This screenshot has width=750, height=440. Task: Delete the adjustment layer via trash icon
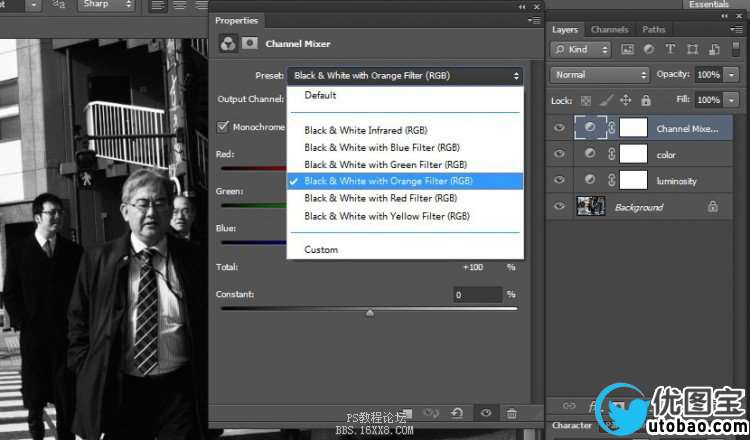click(x=511, y=413)
